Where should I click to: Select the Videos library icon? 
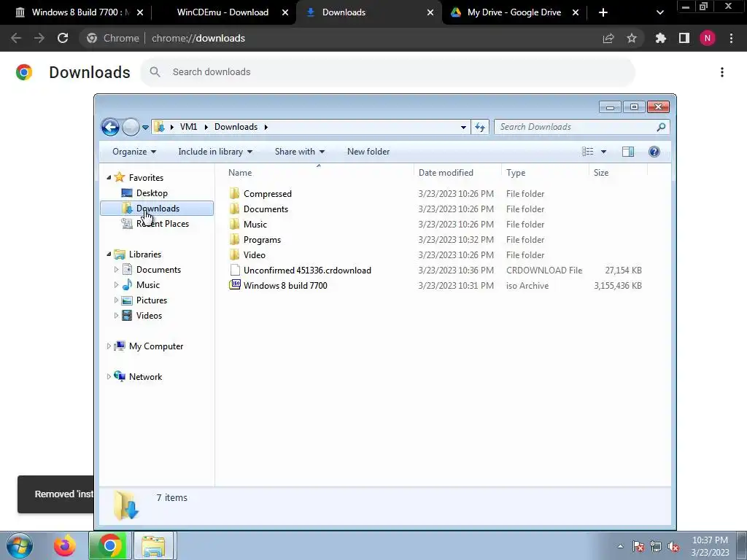pyautogui.click(x=127, y=315)
